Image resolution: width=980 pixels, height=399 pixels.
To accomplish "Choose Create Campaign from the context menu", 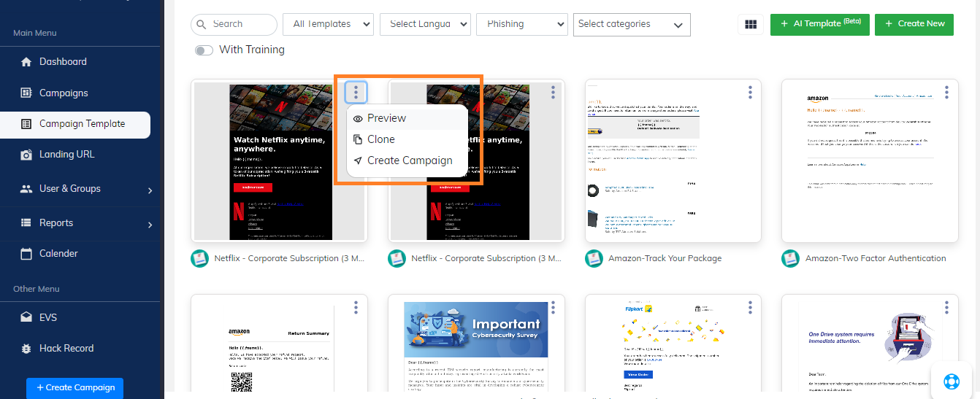I will tap(407, 160).
